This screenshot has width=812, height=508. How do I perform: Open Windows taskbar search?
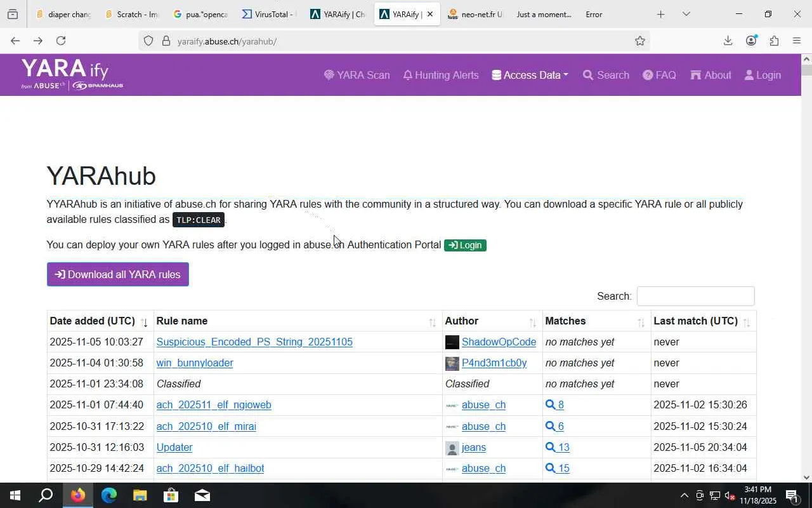[46, 495]
